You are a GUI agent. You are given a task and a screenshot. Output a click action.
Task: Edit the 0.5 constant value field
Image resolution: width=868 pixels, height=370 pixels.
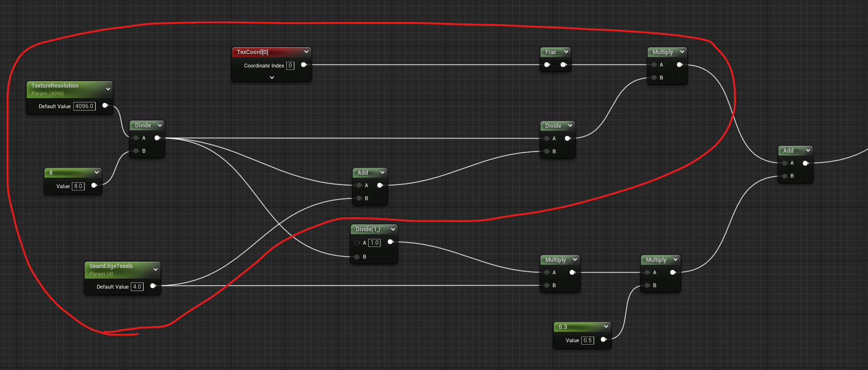coord(587,340)
